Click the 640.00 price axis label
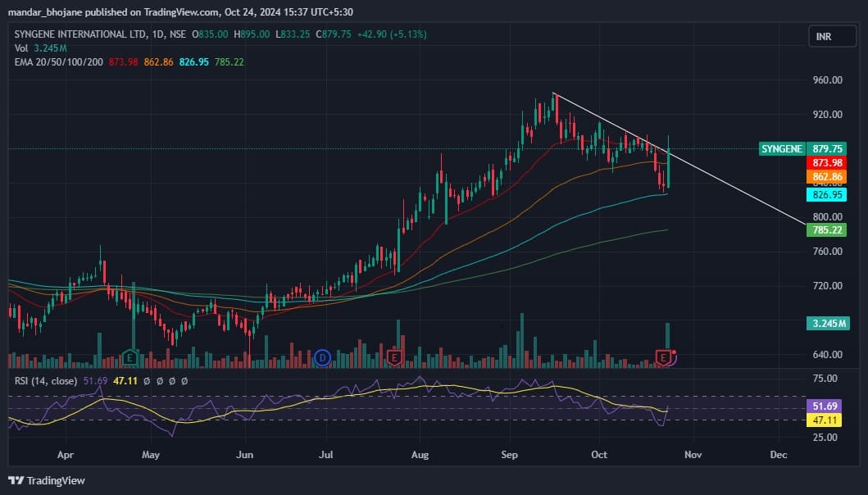The width and height of the screenshot is (868, 495). click(x=828, y=355)
